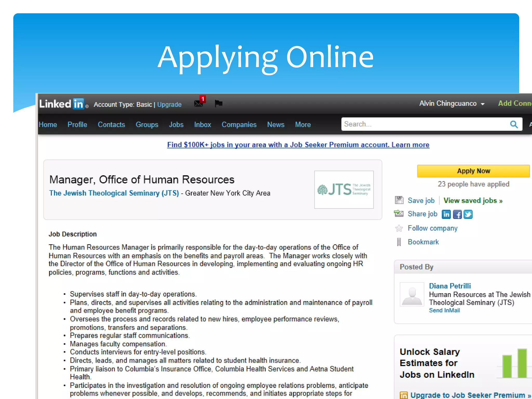532x399 pixels.
Task: Click the Save job link
Action: tap(421, 201)
